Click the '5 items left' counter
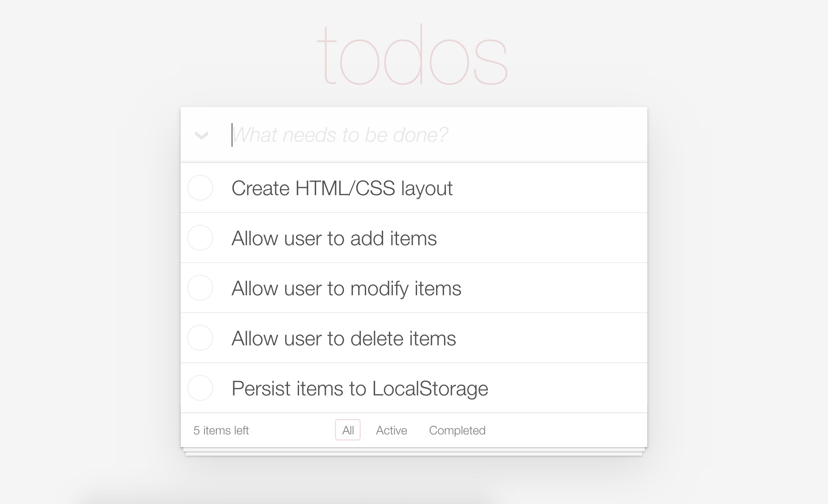828x504 pixels. coord(221,431)
